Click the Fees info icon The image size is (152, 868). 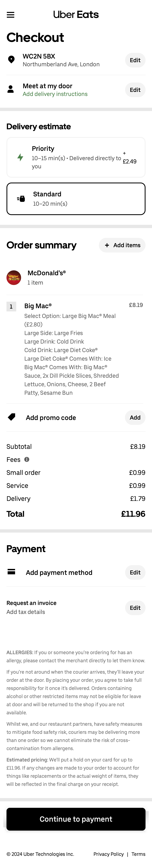point(27,459)
